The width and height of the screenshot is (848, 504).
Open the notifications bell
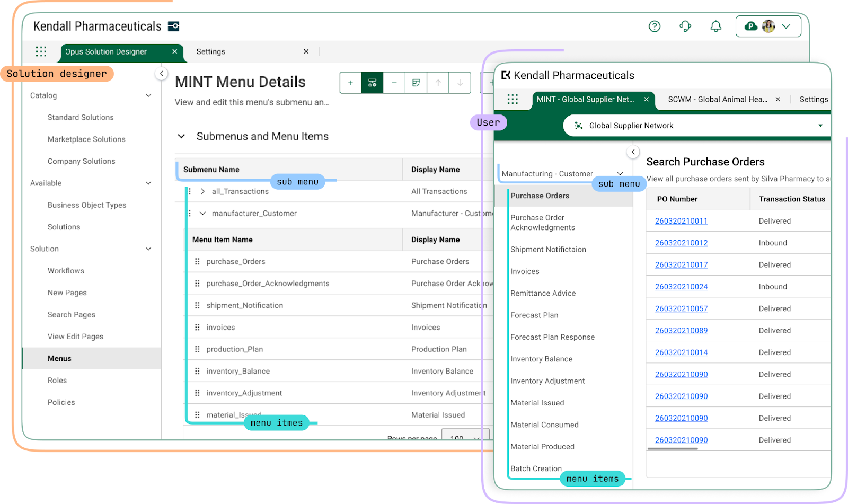click(716, 26)
